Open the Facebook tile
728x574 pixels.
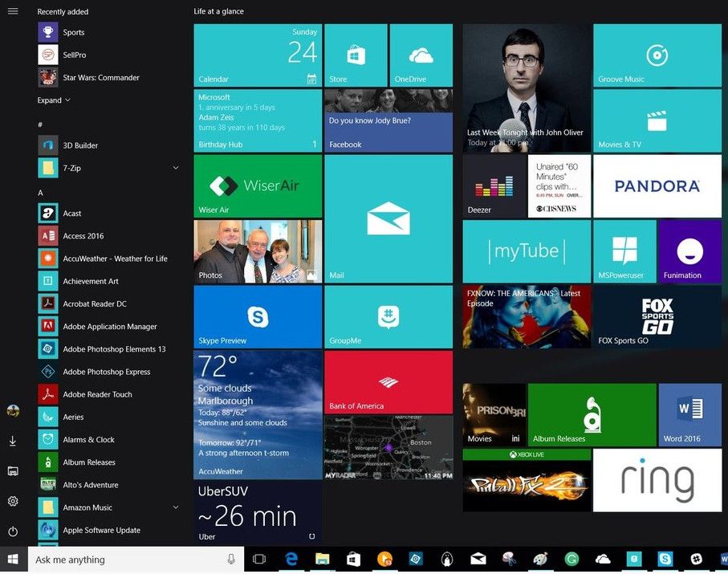(388, 120)
